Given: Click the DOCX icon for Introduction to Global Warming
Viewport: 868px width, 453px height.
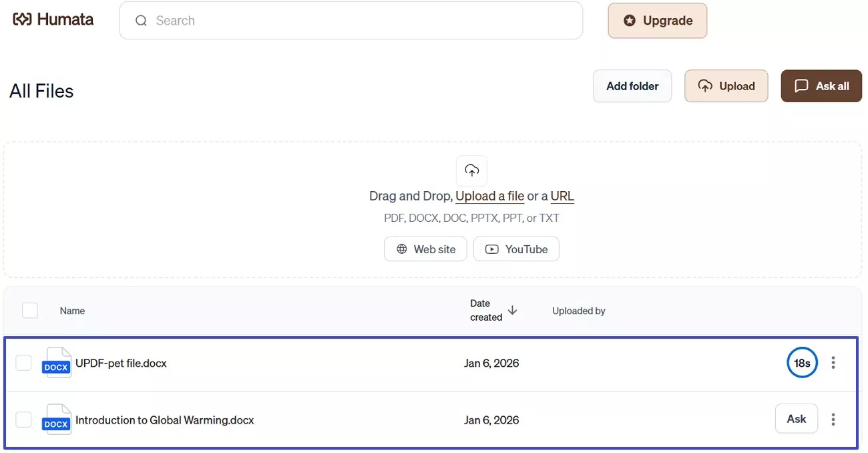Looking at the screenshot, I should click(56, 420).
